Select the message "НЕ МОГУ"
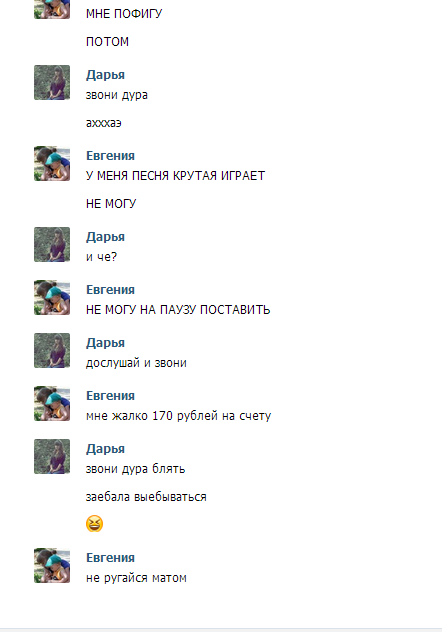Image resolution: width=442 pixels, height=632 pixels. (x=111, y=204)
